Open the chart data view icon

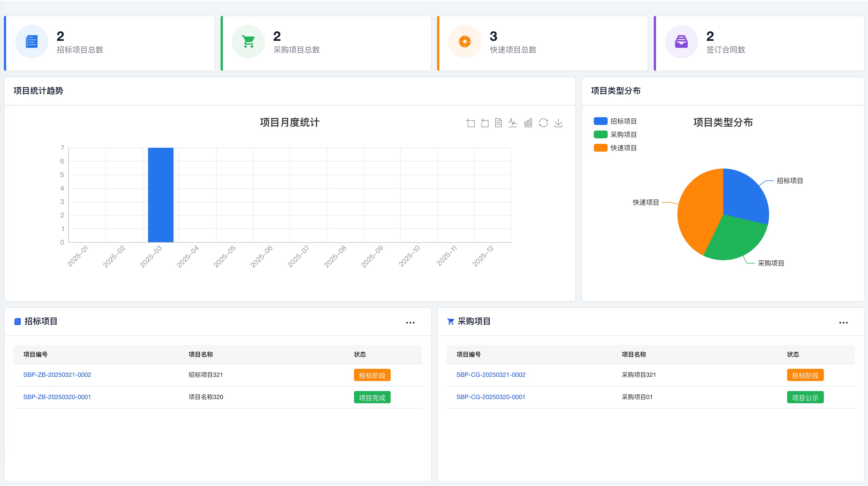point(498,123)
